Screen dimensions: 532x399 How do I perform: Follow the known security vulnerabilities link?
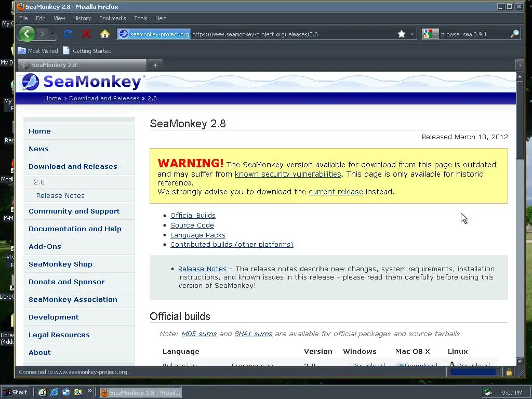point(288,174)
